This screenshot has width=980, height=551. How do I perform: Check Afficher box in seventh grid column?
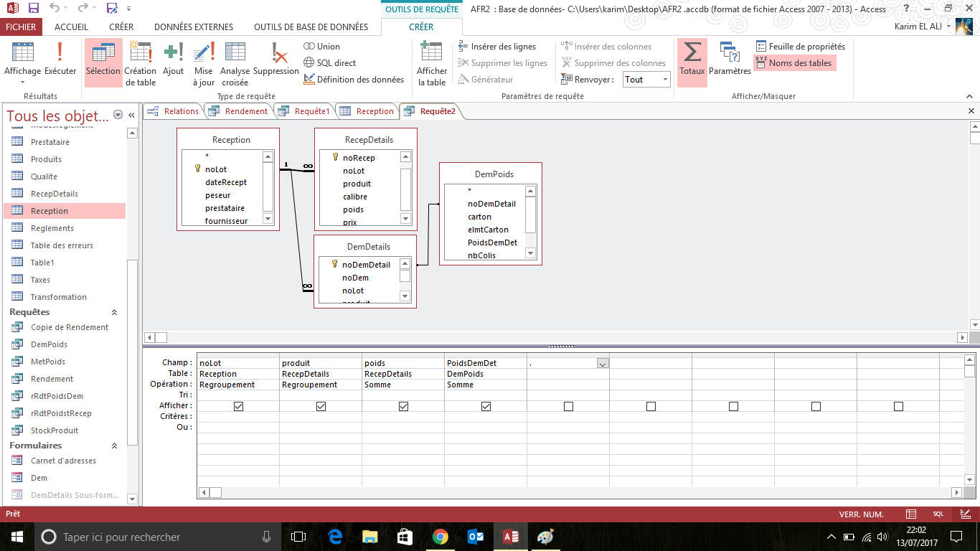tap(733, 406)
